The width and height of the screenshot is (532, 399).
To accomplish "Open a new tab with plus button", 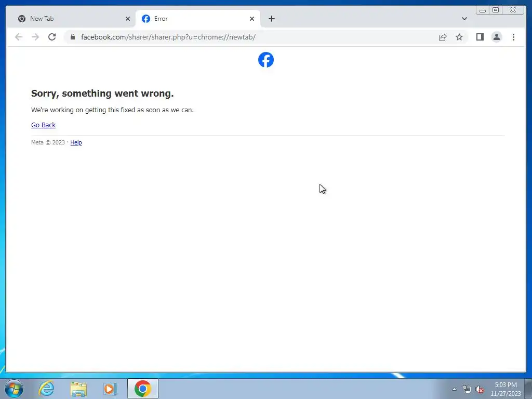I will [271, 19].
